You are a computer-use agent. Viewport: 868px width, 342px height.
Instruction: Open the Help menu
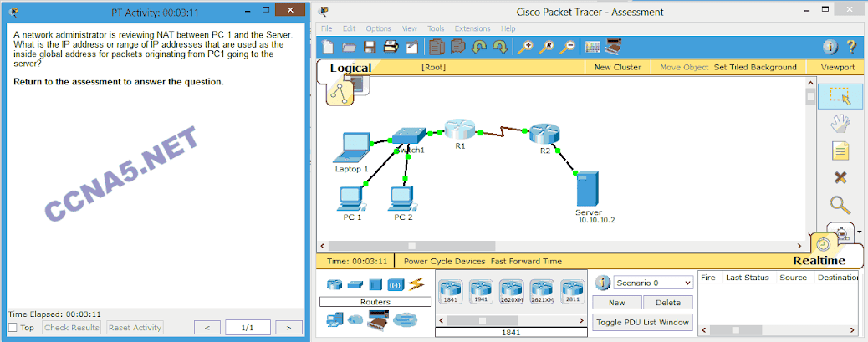tap(508, 28)
